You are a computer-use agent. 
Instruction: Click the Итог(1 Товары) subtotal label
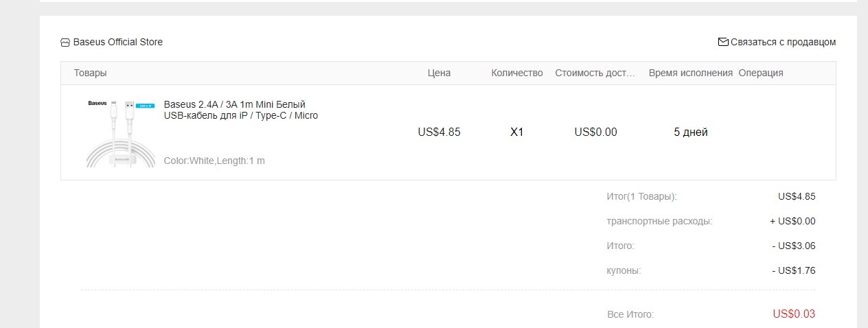coord(642,196)
